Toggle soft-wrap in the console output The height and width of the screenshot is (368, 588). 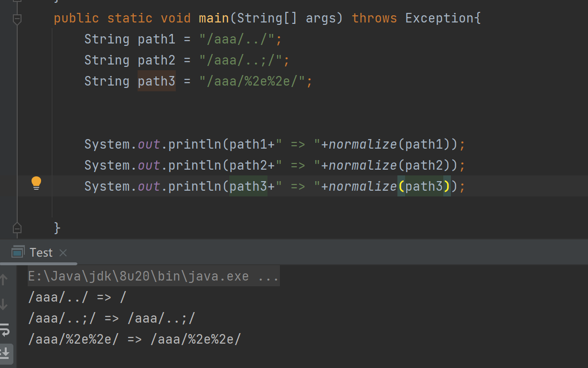(4, 329)
